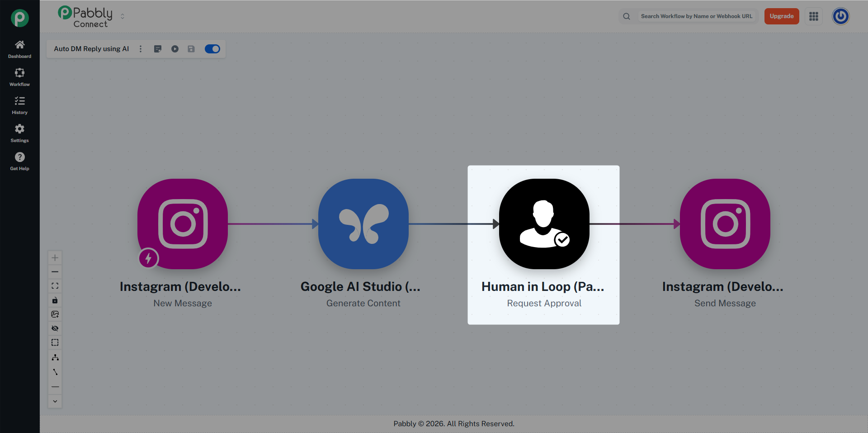Collapse the canvas toolbar with the chevron
This screenshot has width=868, height=433.
pos(55,401)
